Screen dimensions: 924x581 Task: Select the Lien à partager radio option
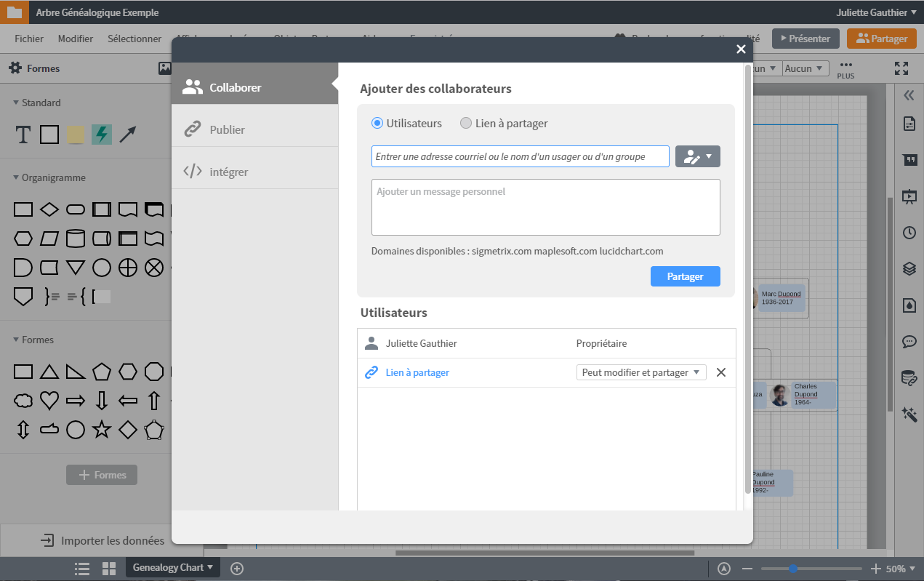coord(466,124)
